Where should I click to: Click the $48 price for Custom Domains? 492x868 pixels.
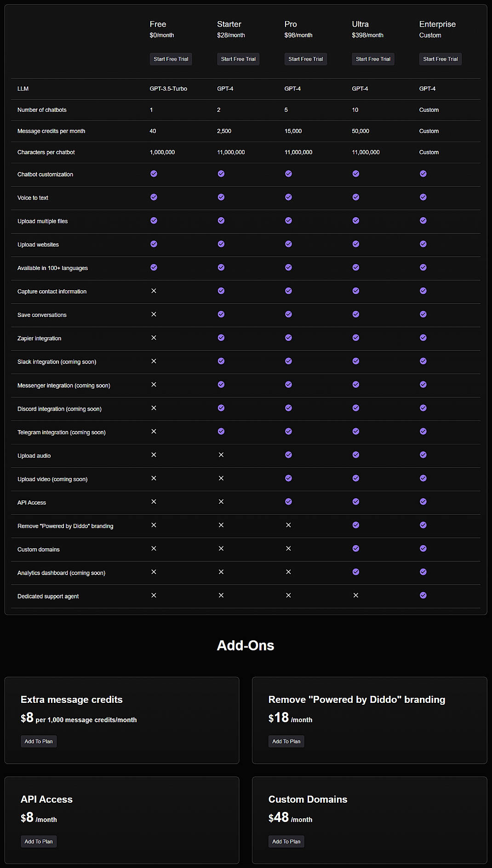click(x=279, y=817)
